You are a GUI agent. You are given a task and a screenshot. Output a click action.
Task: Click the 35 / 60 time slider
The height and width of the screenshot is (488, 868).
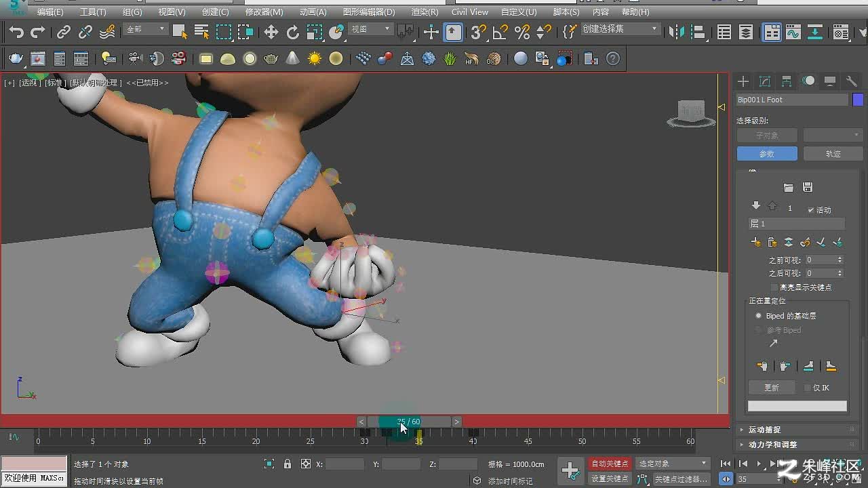tap(408, 422)
